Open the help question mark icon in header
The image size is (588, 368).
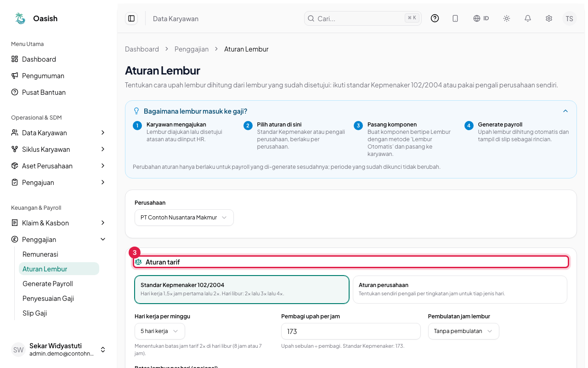coord(435,18)
